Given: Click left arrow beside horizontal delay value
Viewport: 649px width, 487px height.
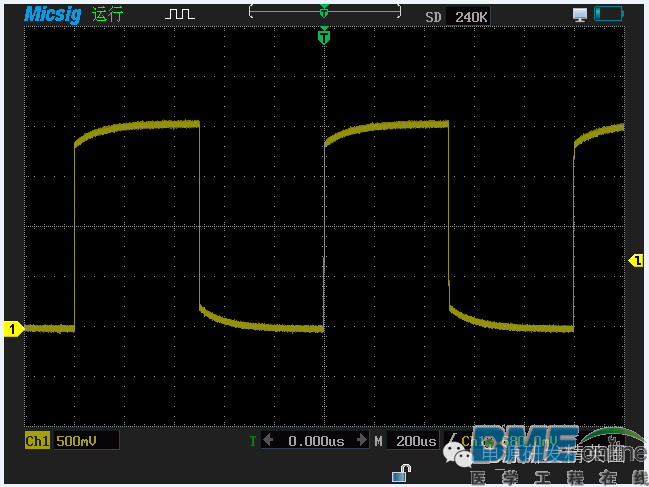Looking at the screenshot, I should coord(268,441).
